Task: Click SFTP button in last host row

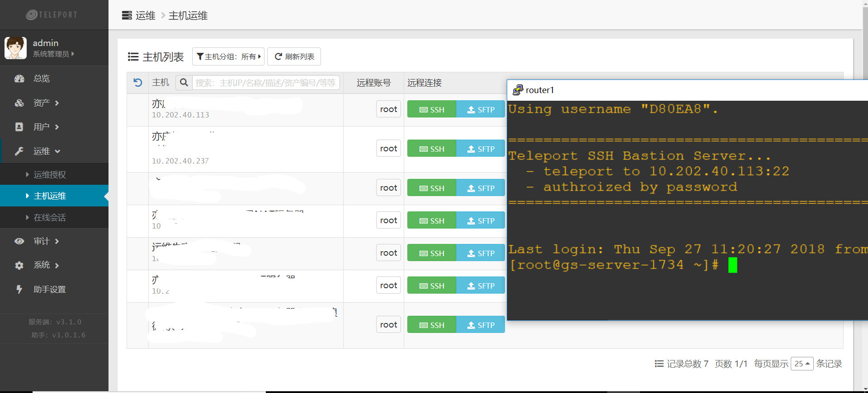Action: click(481, 325)
